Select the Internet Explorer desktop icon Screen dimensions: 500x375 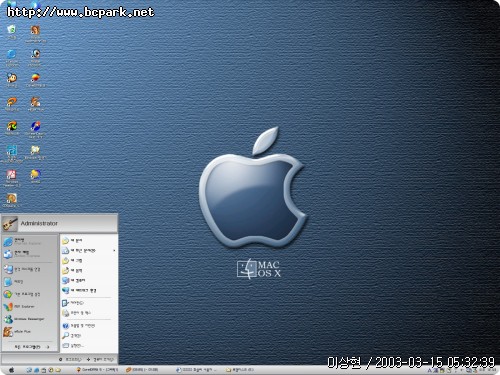pos(12,57)
